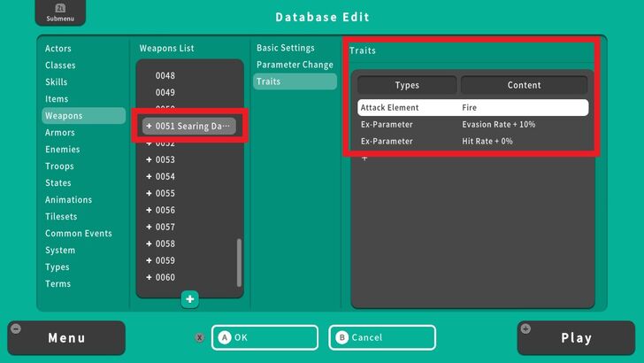Click the minus icon on Menu button
Image resolution: width=644 pixels, height=363 pixels.
coord(16,329)
